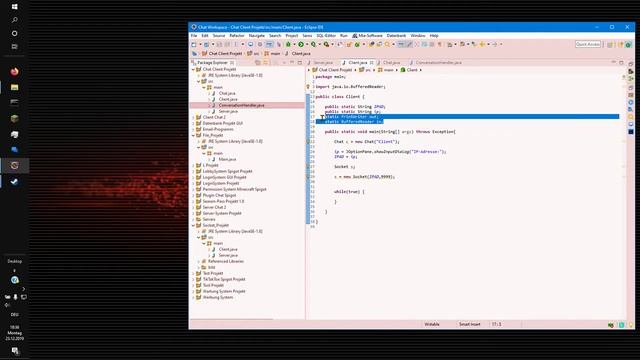Click Firefox icon in Windows taskbar

pyautogui.click(x=14, y=72)
